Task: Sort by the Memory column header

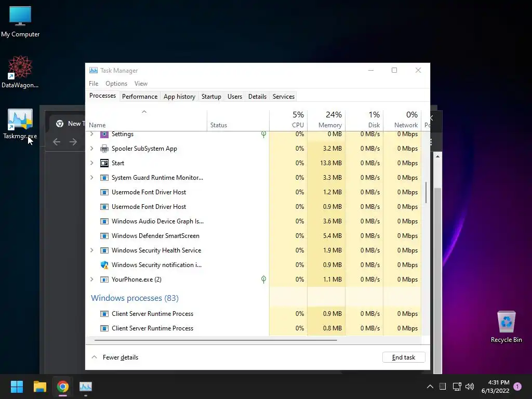Action: click(326, 120)
